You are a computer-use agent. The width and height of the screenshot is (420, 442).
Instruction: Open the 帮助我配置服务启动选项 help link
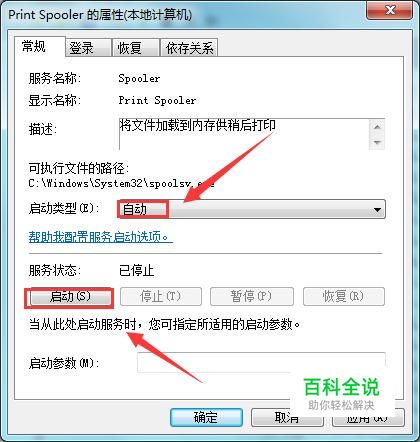tap(100, 237)
